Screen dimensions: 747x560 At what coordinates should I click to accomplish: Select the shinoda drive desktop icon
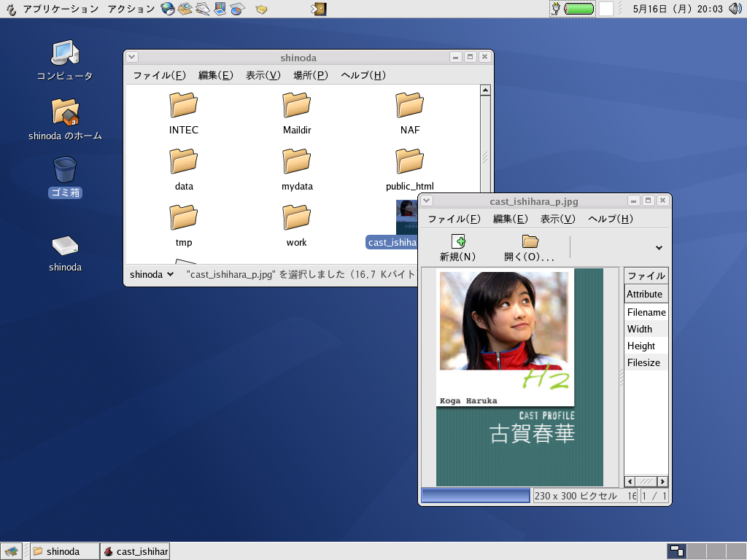(x=65, y=253)
